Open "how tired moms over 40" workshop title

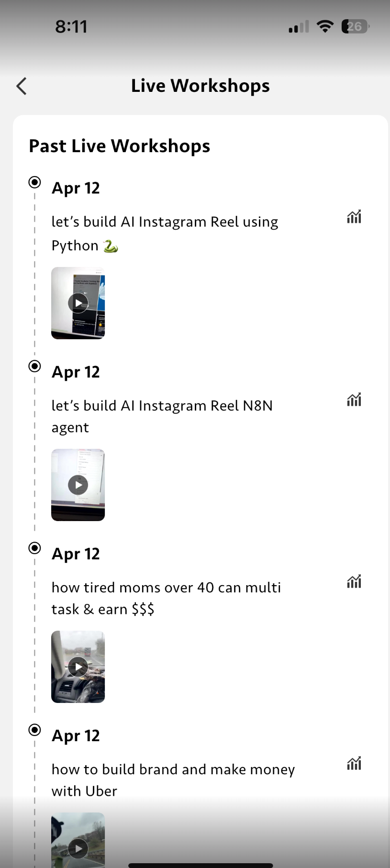pos(166,598)
